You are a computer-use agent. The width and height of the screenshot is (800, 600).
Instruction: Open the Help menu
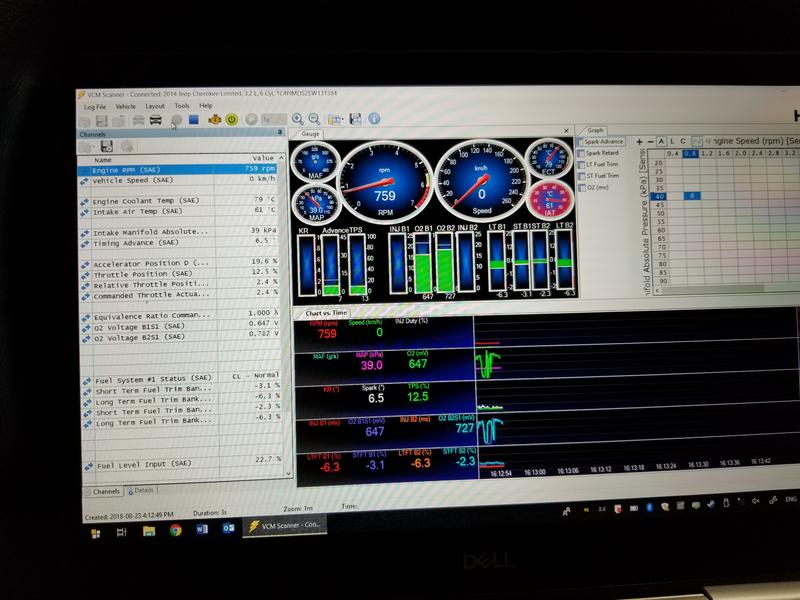[206, 106]
